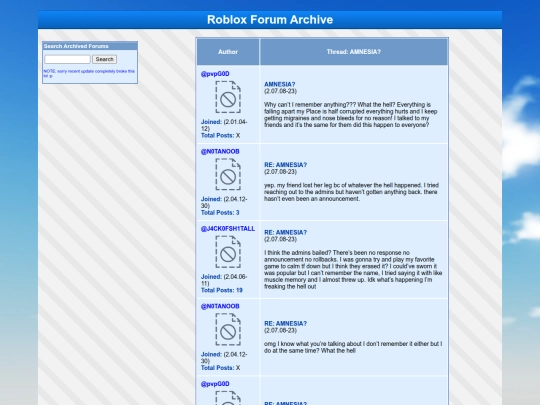
Task: Click the search input field in Search Archived Forums
Action: pyautogui.click(x=68, y=59)
